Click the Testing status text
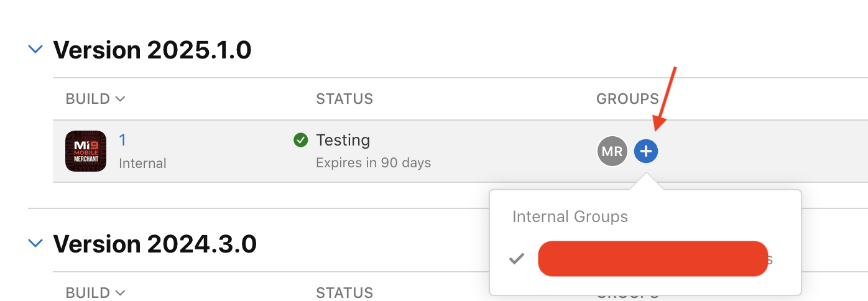Image resolution: width=868 pixels, height=301 pixels. click(343, 141)
